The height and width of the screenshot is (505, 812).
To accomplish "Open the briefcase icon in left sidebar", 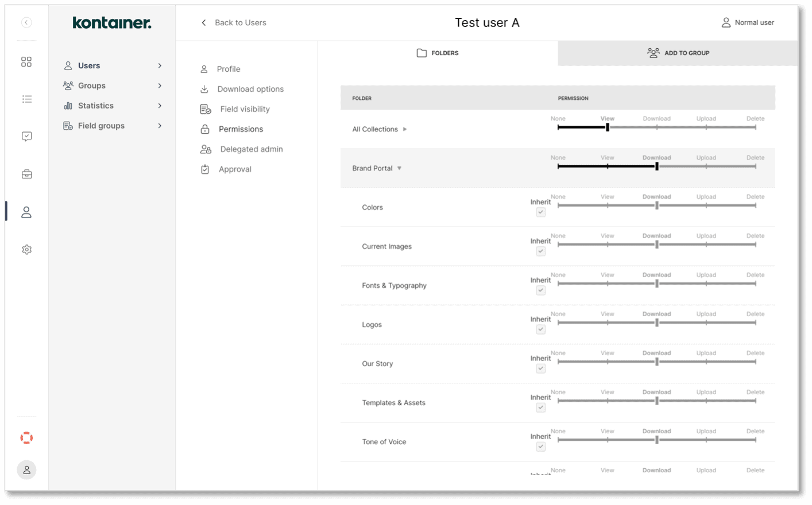I will [x=26, y=174].
